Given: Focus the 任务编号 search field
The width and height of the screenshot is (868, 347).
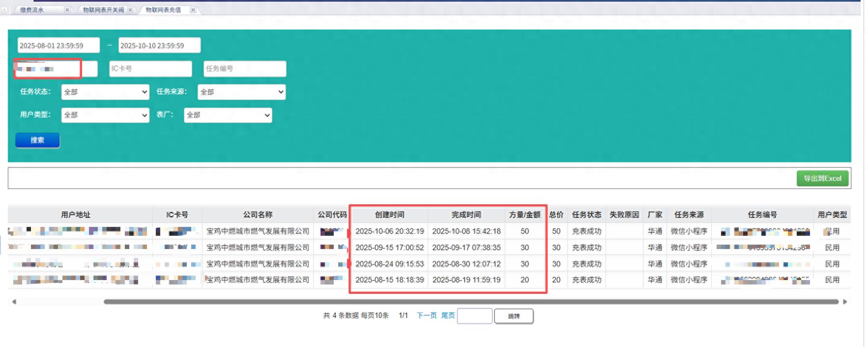Looking at the screenshot, I should (x=245, y=69).
